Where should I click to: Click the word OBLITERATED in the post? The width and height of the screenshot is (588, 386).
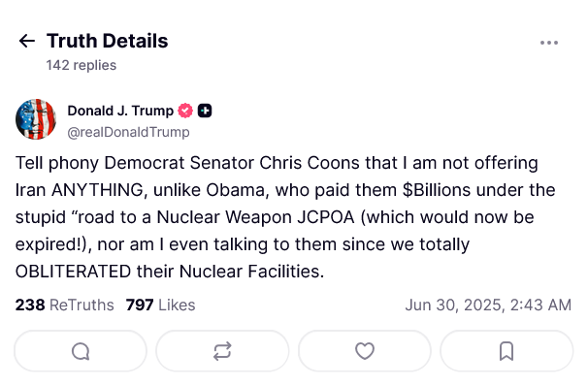click(73, 272)
